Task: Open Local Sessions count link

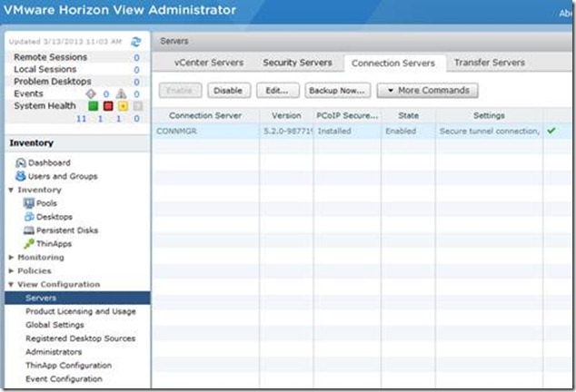Action: click(x=136, y=70)
